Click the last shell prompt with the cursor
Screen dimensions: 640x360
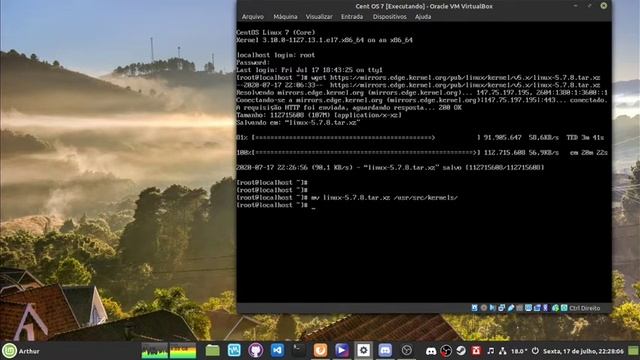tap(276, 205)
